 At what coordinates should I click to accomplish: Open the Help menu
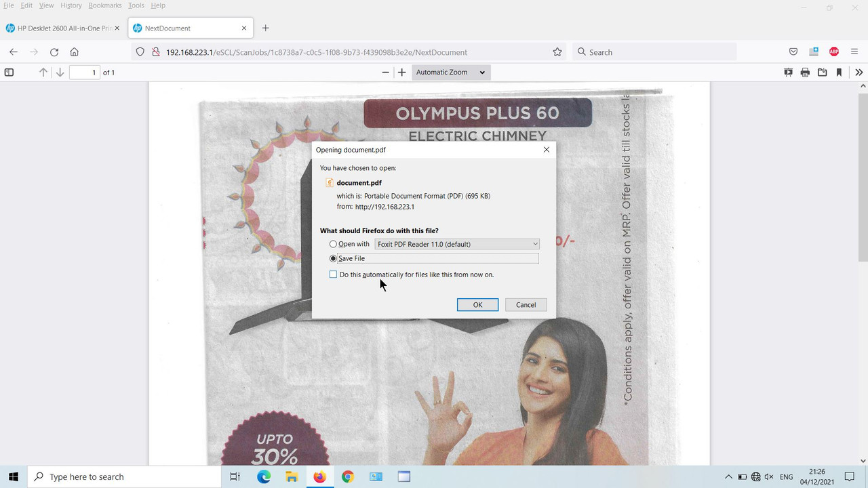click(158, 5)
